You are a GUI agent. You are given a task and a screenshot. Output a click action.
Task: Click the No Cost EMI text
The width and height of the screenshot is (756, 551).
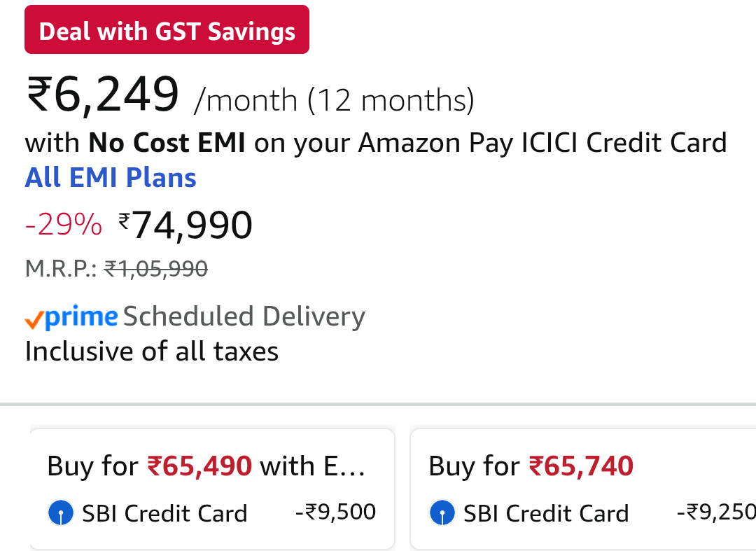(167, 144)
